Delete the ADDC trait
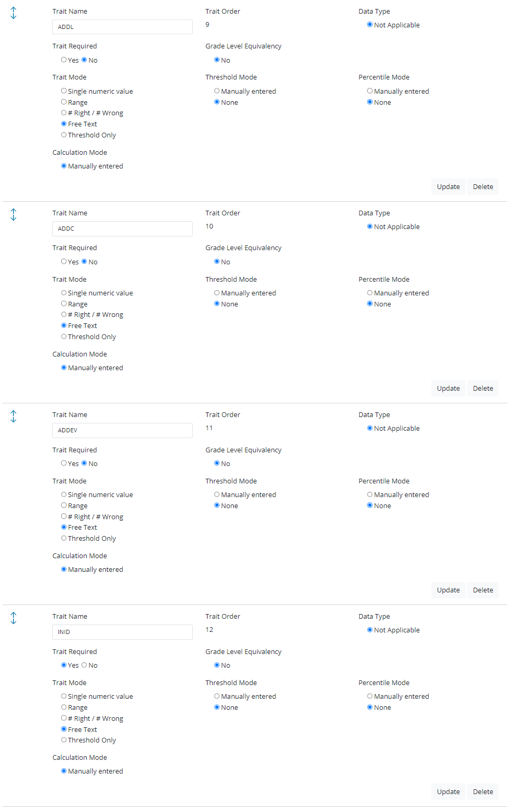 (x=483, y=389)
